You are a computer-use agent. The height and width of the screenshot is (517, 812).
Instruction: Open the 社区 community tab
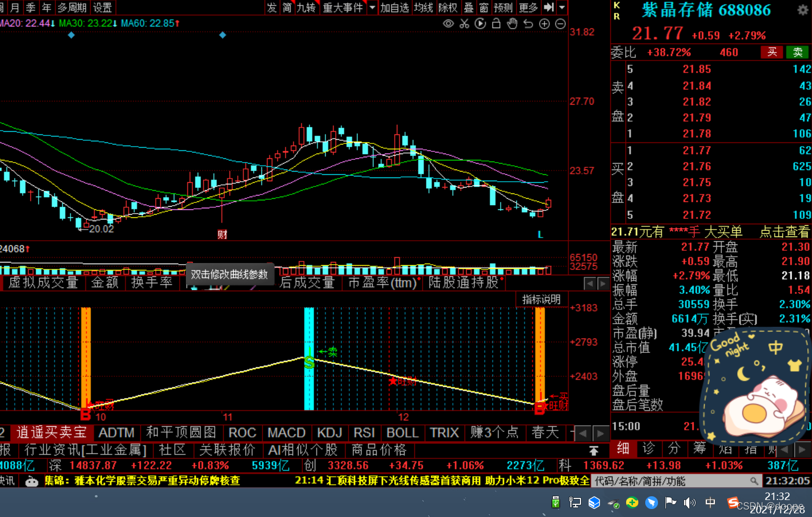pyautogui.click(x=172, y=450)
